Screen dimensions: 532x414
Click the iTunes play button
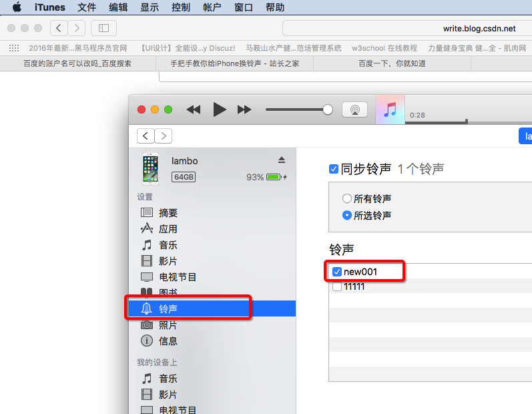point(220,110)
